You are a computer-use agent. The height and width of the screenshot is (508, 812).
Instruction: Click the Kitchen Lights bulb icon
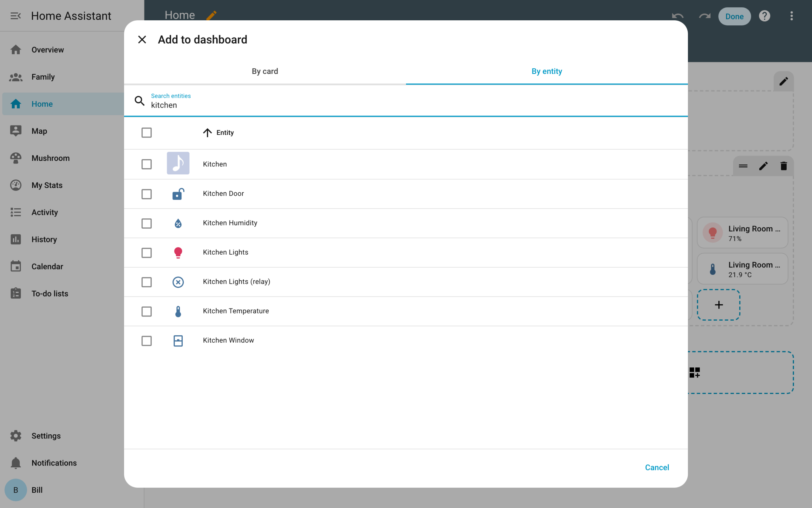click(x=178, y=253)
